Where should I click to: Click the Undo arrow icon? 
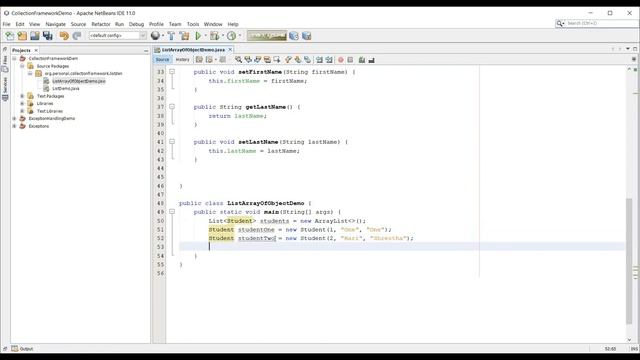point(64,36)
